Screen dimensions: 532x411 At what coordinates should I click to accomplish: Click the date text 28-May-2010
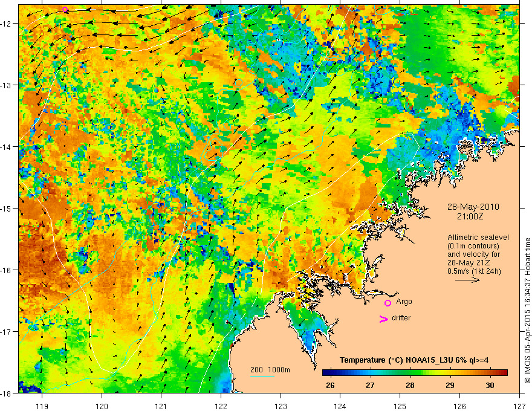473,207
